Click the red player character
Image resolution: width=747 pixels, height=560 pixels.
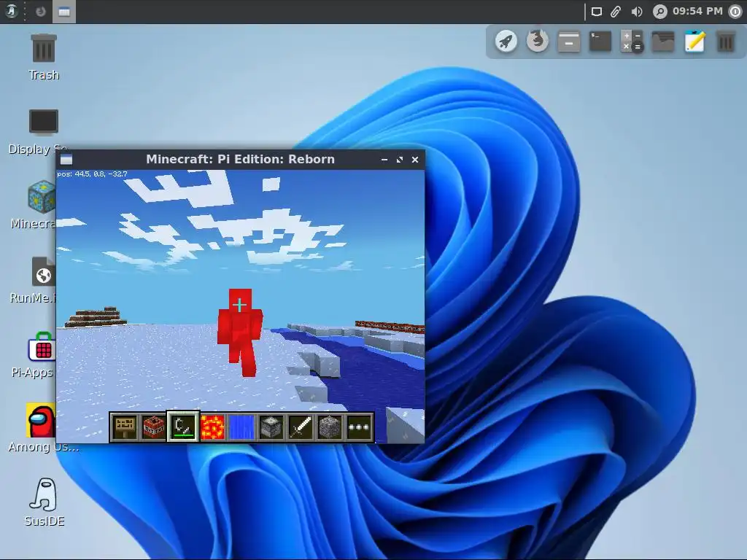[239, 332]
